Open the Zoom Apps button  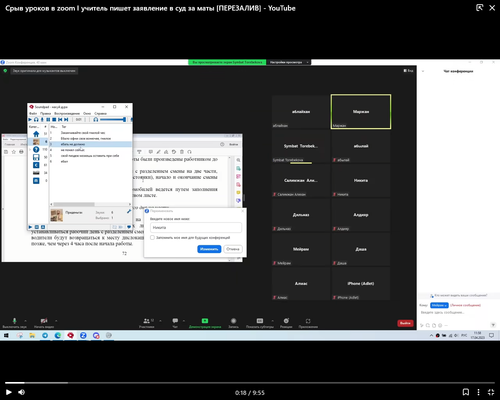click(x=308, y=322)
